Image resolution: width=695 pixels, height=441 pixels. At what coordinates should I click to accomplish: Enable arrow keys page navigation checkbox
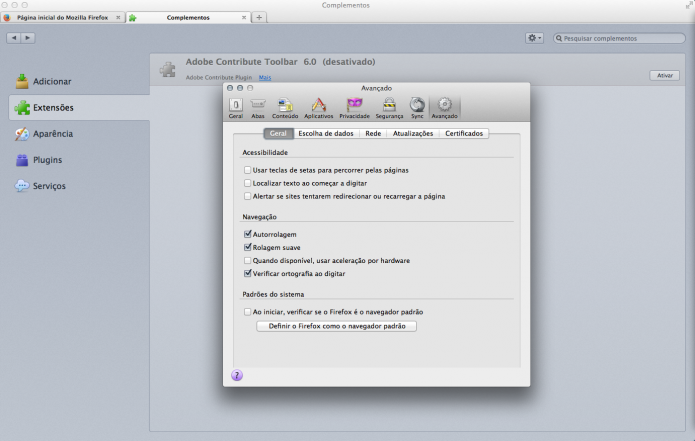(247, 170)
